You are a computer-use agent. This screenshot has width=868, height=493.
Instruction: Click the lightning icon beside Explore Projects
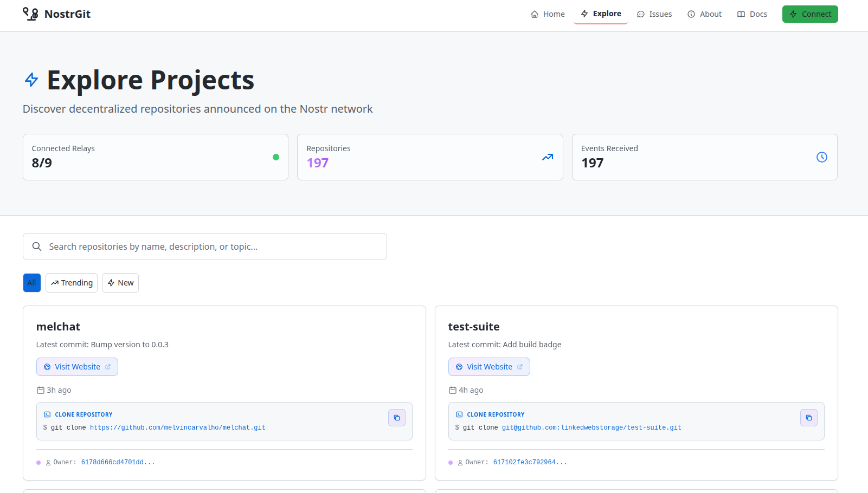coord(31,80)
